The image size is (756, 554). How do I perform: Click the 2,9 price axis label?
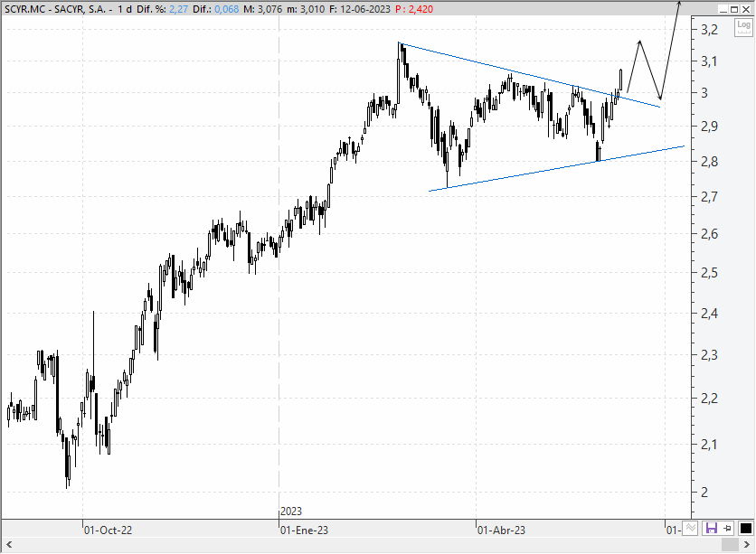click(709, 127)
